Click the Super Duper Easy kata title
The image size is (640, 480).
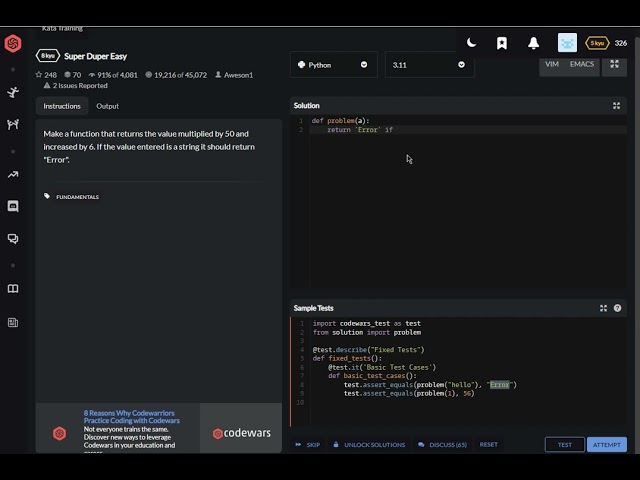(x=96, y=56)
